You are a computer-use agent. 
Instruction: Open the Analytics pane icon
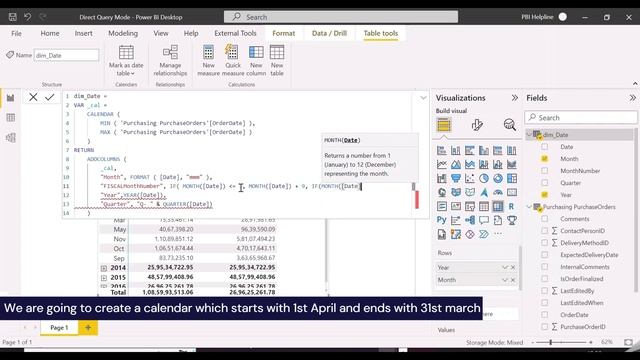pyautogui.click(x=509, y=124)
